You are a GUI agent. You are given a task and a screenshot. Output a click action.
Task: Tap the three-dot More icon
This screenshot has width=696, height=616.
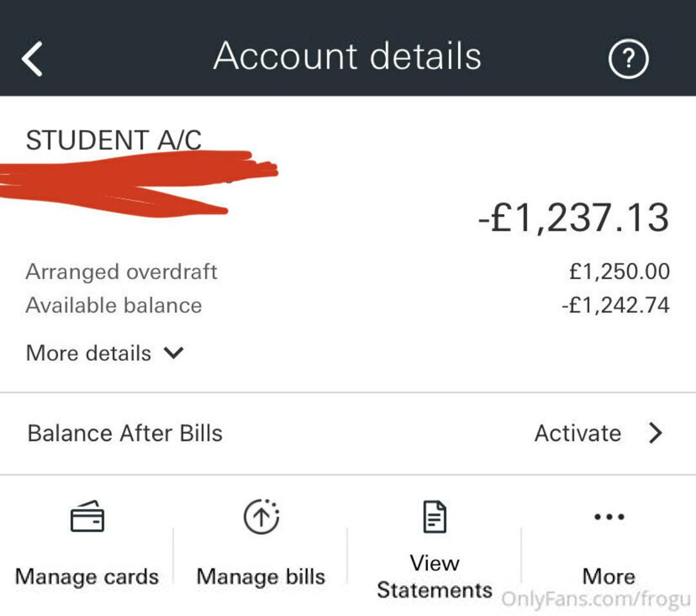[x=609, y=517]
